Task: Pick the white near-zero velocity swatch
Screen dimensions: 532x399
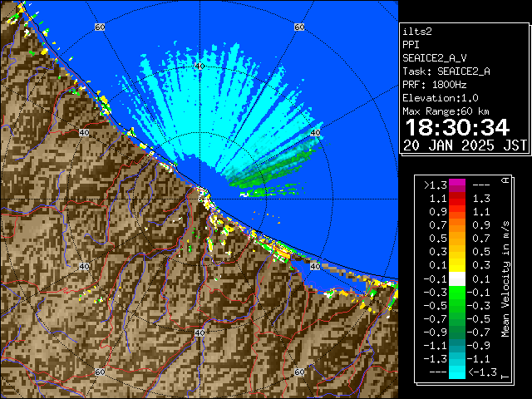Action: pyautogui.click(x=457, y=279)
